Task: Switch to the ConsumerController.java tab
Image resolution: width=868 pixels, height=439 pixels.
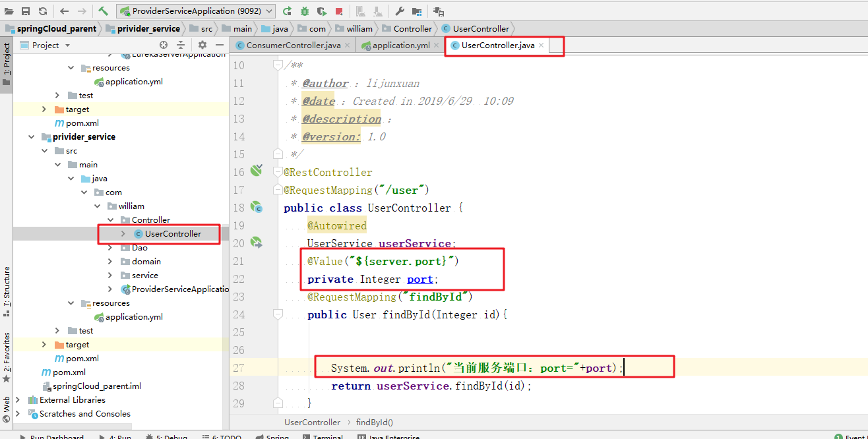Action: tap(294, 45)
